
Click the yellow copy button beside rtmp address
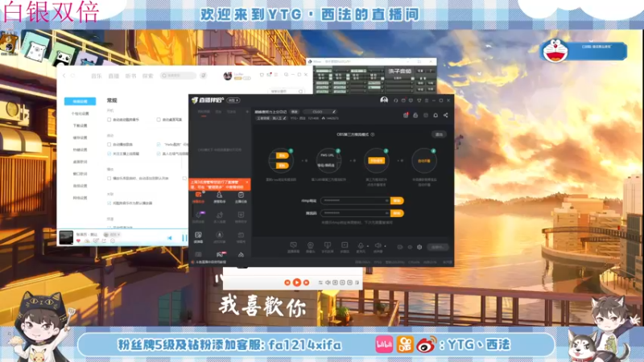pyautogui.click(x=397, y=200)
